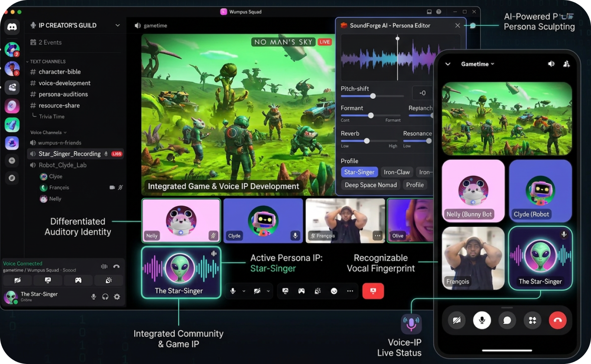Open User Settings gear icon
This screenshot has width=591, height=364.
117,297
